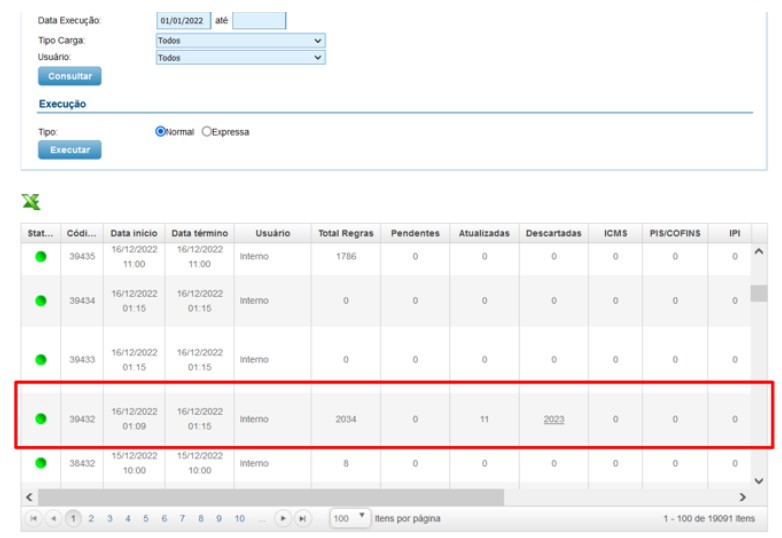Image resolution: width=782 pixels, height=538 pixels.
Task: Go to results page 7
Action: (x=183, y=519)
